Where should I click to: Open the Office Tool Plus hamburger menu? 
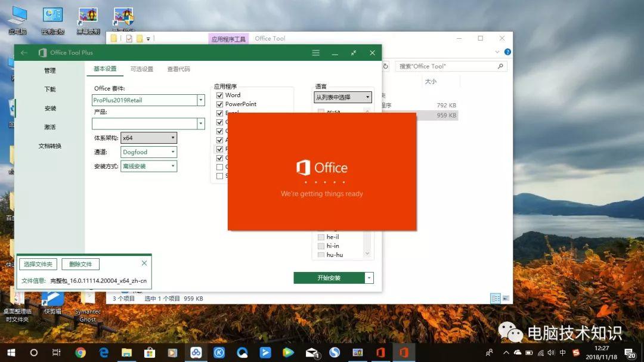(x=315, y=52)
